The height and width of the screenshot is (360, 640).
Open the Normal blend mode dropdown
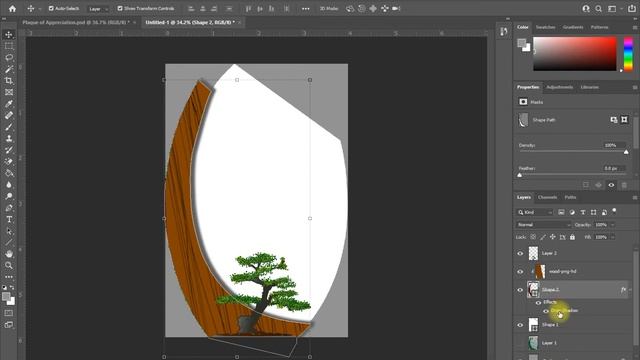pyautogui.click(x=543, y=225)
